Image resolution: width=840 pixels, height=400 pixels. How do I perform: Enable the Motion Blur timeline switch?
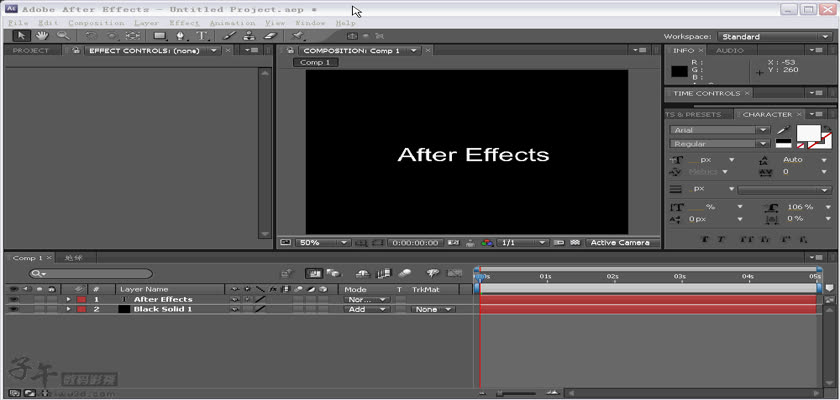coord(405,274)
